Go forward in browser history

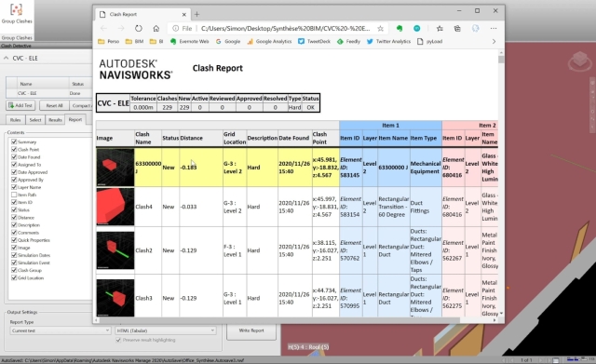coord(121,29)
